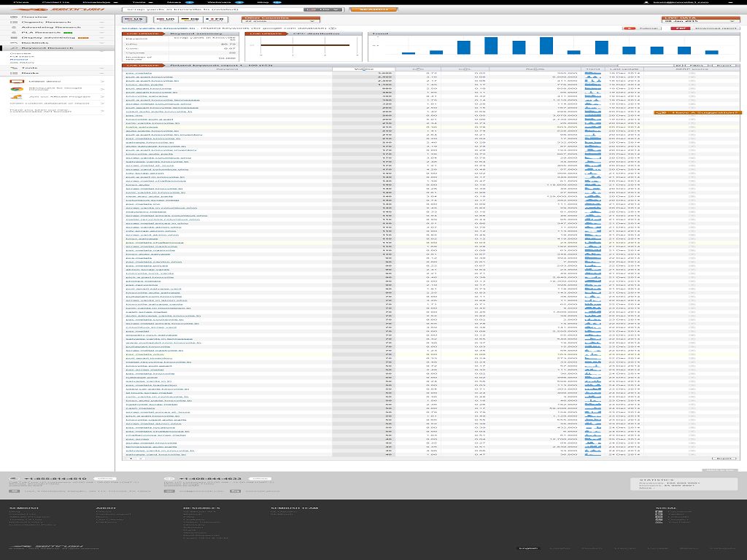Click the Twitter icon in the footer Social list
This screenshot has width=747, height=560.
click(659, 516)
